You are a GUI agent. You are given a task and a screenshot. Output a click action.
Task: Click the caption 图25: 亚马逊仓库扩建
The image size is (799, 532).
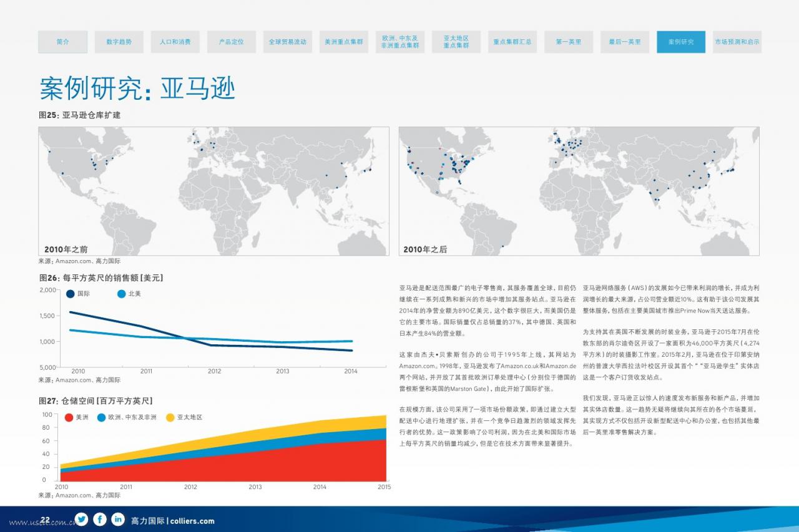pos(79,115)
